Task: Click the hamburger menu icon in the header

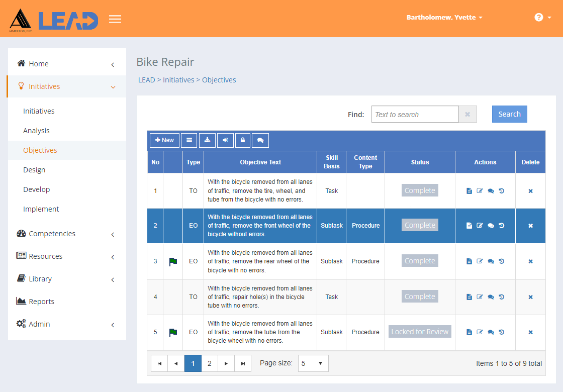Action: point(115,19)
